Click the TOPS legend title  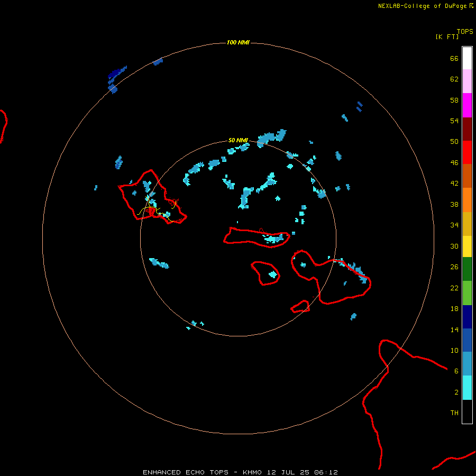point(465,31)
